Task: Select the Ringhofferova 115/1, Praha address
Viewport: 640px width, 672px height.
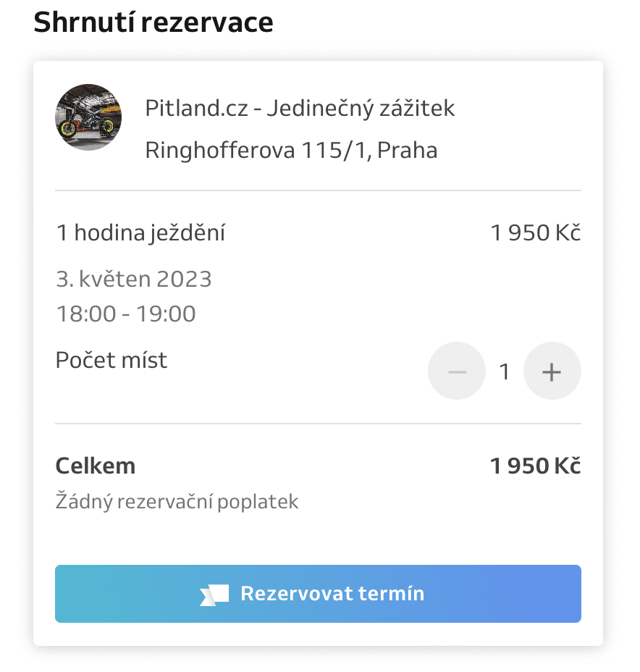Action: (x=291, y=151)
